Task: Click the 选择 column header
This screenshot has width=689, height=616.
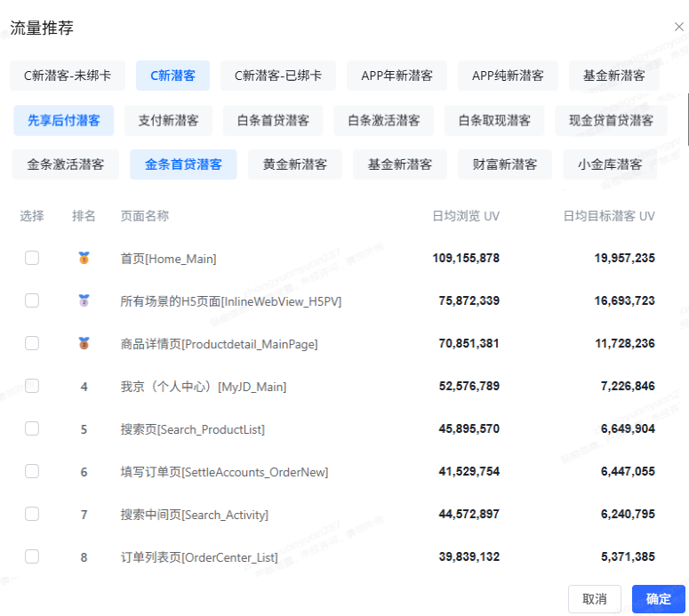Action: 32,216
